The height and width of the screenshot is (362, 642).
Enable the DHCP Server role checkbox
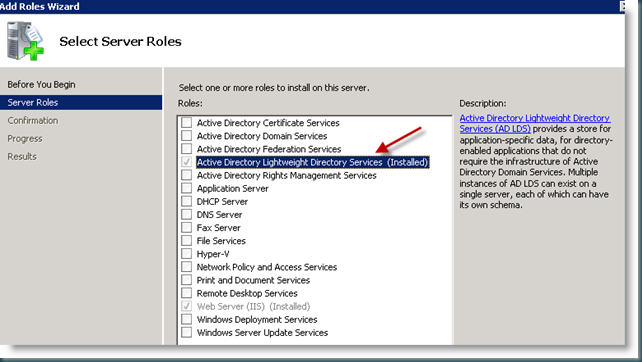point(186,201)
